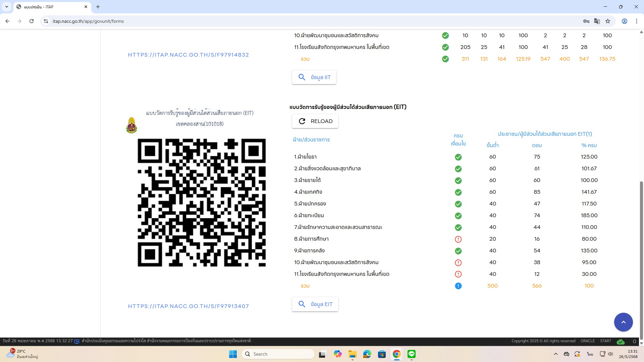Click the ขั้นต่ำ column header
Image resolution: width=644 pixels, height=362 pixels.
(492, 145)
